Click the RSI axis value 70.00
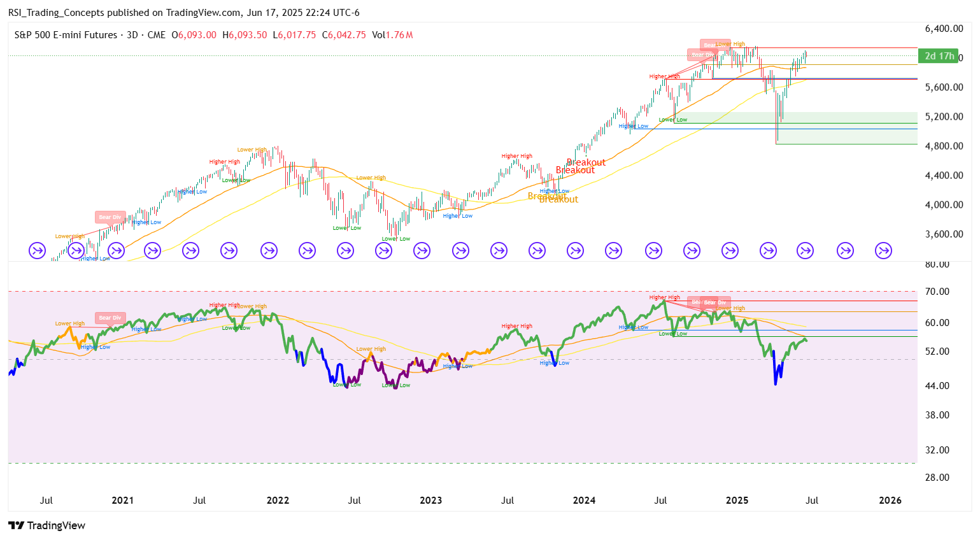Viewport: 980px width, 540px height. (937, 292)
